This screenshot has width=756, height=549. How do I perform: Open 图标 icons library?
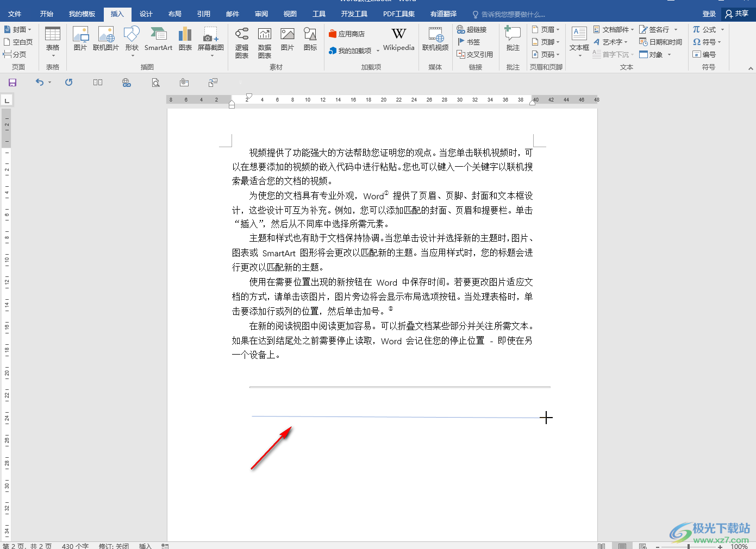click(310, 39)
